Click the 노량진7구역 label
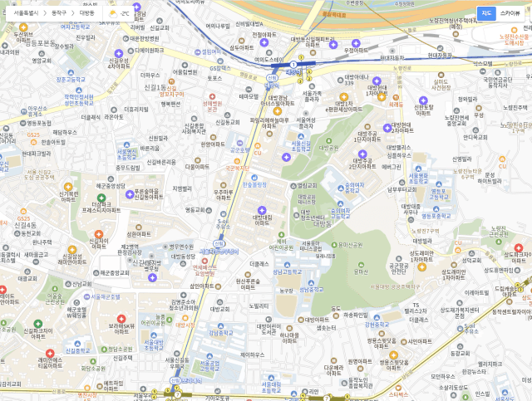Image resolution: width=532 pixels, height=401 pixels. (x=426, y=231)
